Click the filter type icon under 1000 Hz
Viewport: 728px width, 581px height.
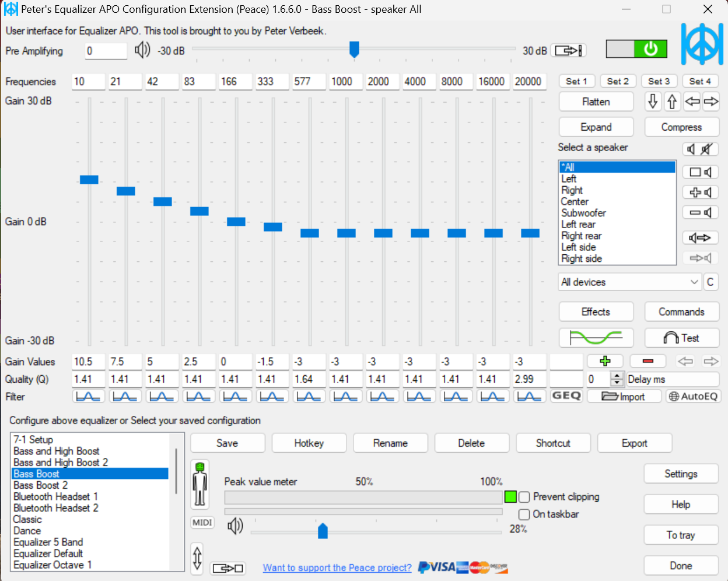coord(345,397)
